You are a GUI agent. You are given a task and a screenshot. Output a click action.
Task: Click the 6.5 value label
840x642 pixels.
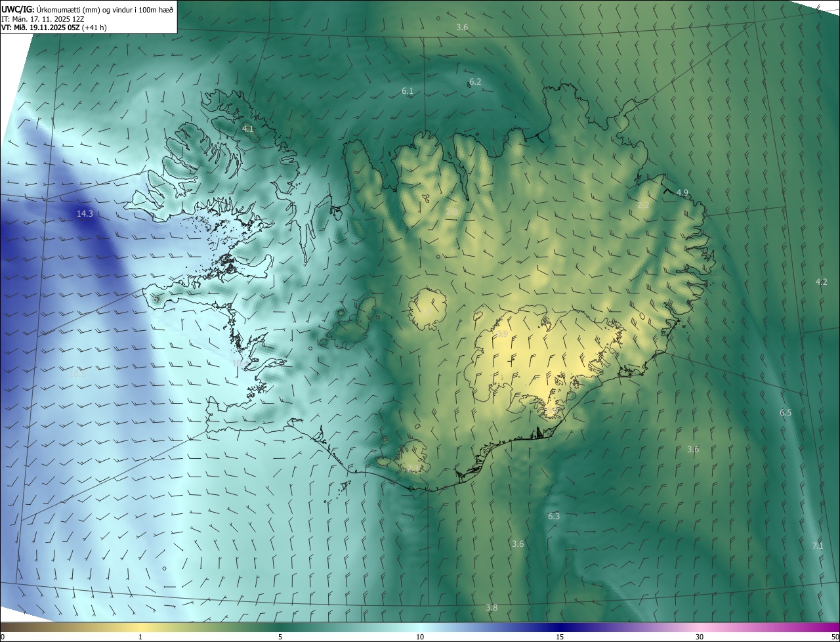coord(786,412)
